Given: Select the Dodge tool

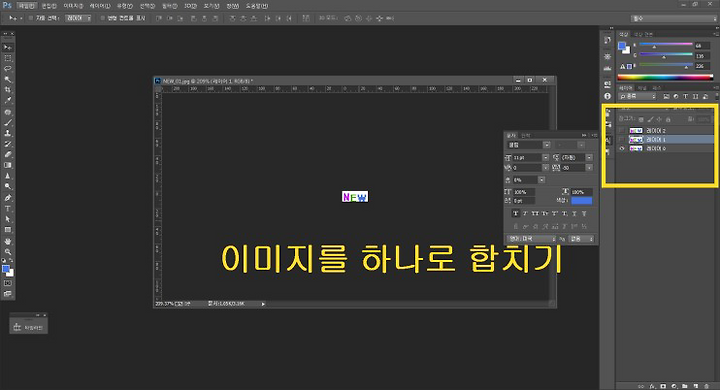Looking at the screenshot, I should point(8,186).
